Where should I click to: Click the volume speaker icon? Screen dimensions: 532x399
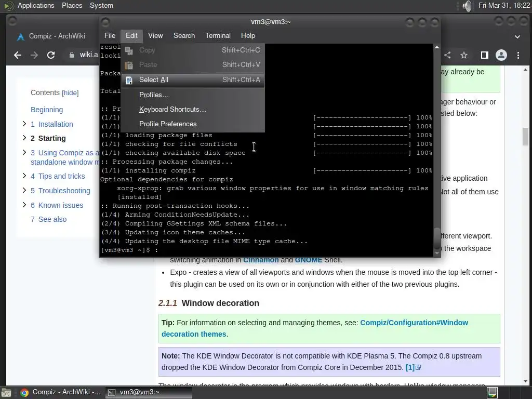(467, 6)
